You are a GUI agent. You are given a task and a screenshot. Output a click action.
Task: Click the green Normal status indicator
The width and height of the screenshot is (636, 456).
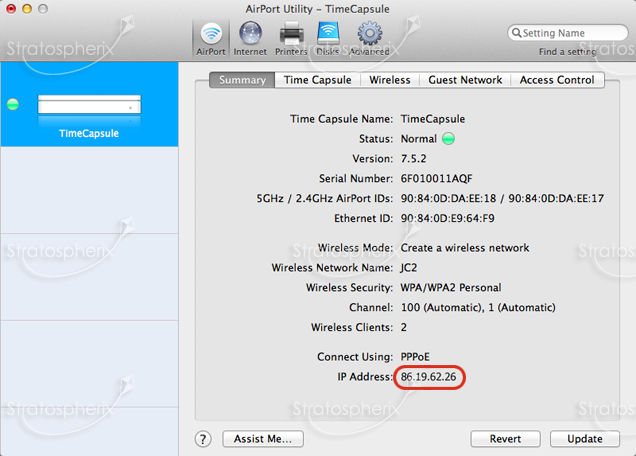tap(448, 139)
